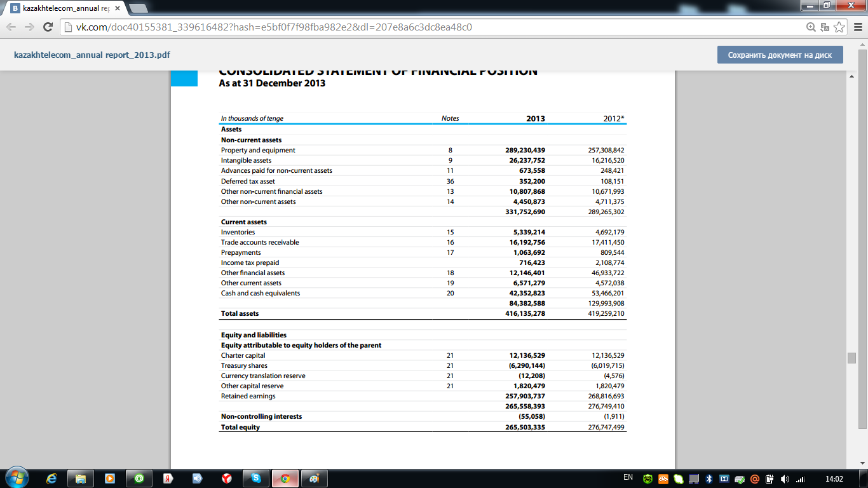The width and height of the screenshot is (868, 488).
Task: Click the power battery tray icon
Action: pyautogui.click(x=770, y=478)
